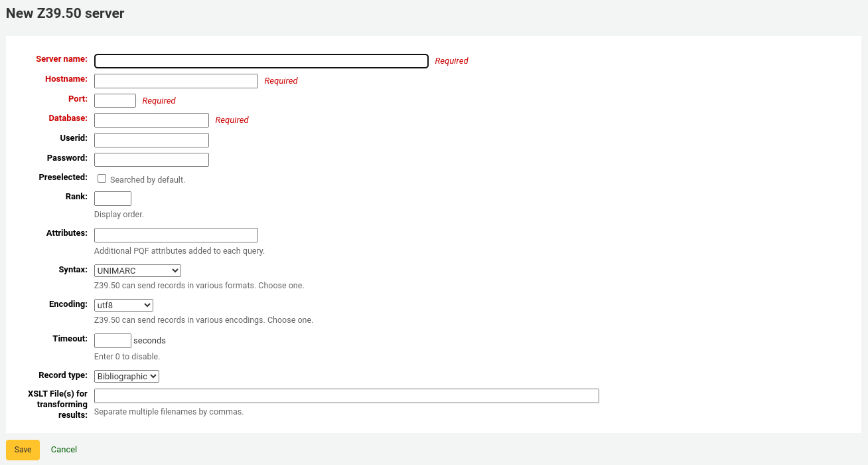Open the Record type Bibliographic dropdown
868x465 pixels.
pyautogui.click(x=127, y=376)
